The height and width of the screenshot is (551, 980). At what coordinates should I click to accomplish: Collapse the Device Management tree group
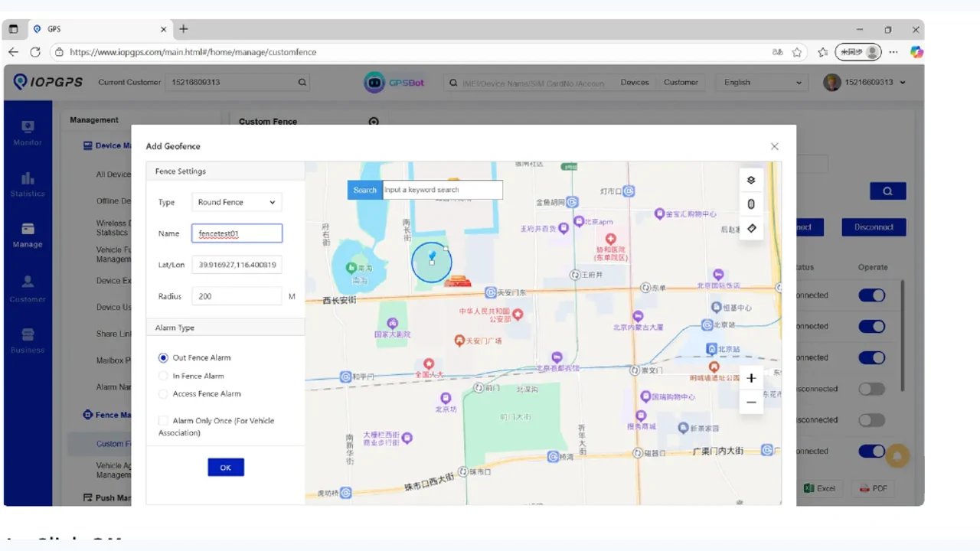click(x=107, y=145)
